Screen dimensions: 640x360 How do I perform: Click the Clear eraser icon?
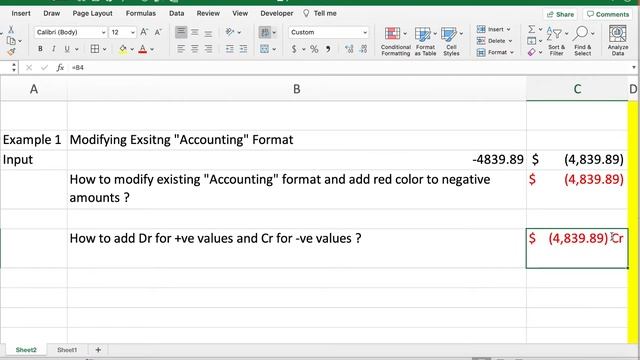531,52
